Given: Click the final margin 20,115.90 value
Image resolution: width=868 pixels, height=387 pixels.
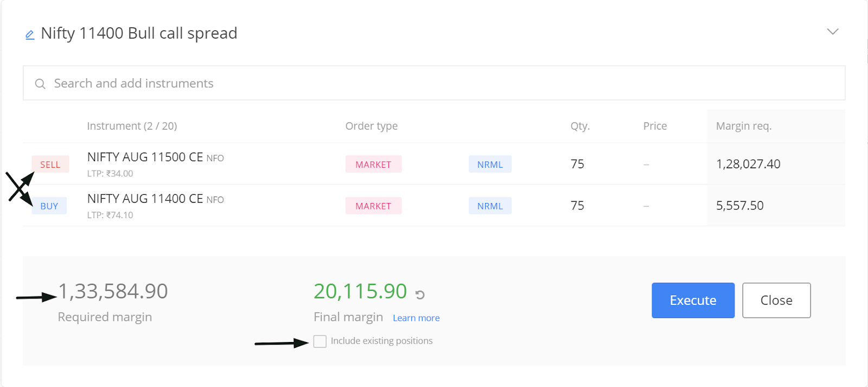Looking at the screenshot, I should (360, 291).
